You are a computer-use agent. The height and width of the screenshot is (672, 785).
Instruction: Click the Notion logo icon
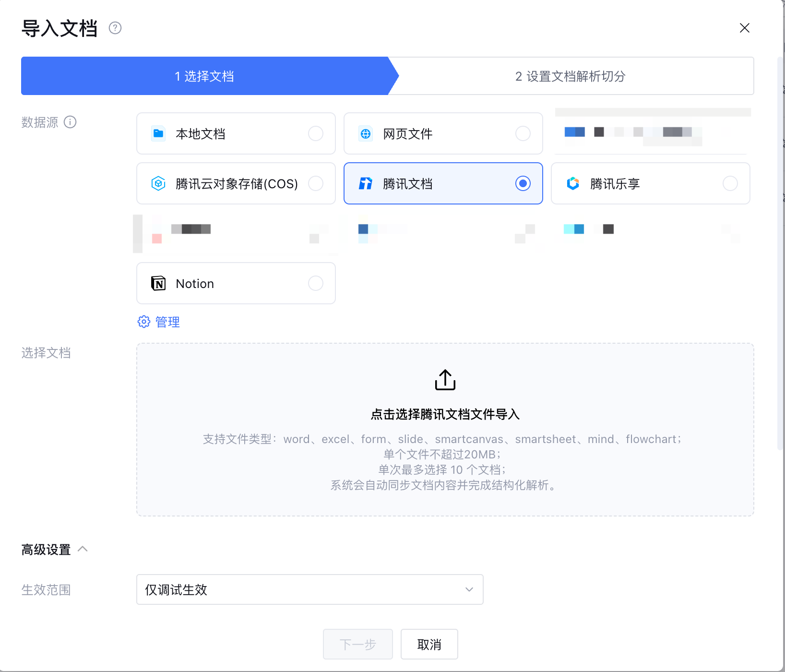point(158,283)
